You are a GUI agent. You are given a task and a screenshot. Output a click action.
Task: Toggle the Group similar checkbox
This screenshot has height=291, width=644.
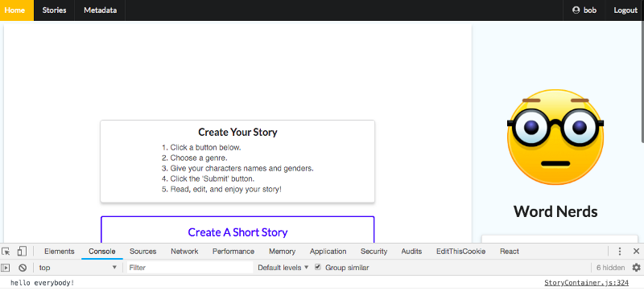[x=317, y=267]
